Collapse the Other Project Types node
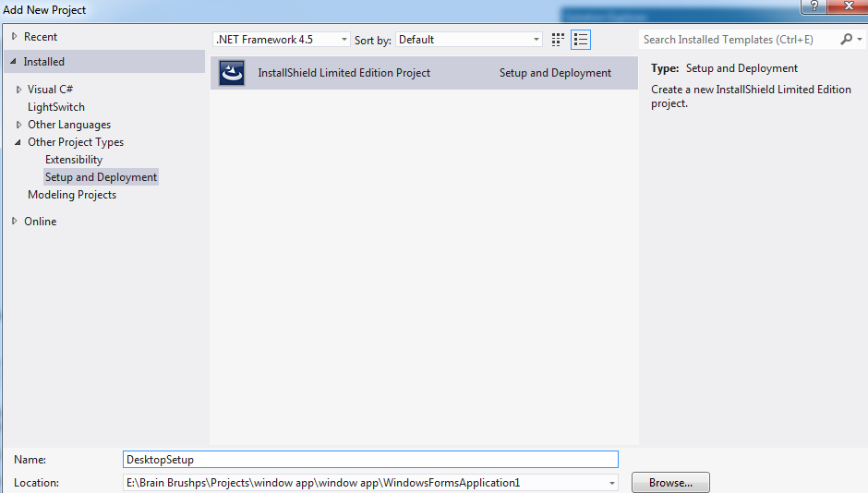This screenshot has width=868, height=493. coord(18,142)
